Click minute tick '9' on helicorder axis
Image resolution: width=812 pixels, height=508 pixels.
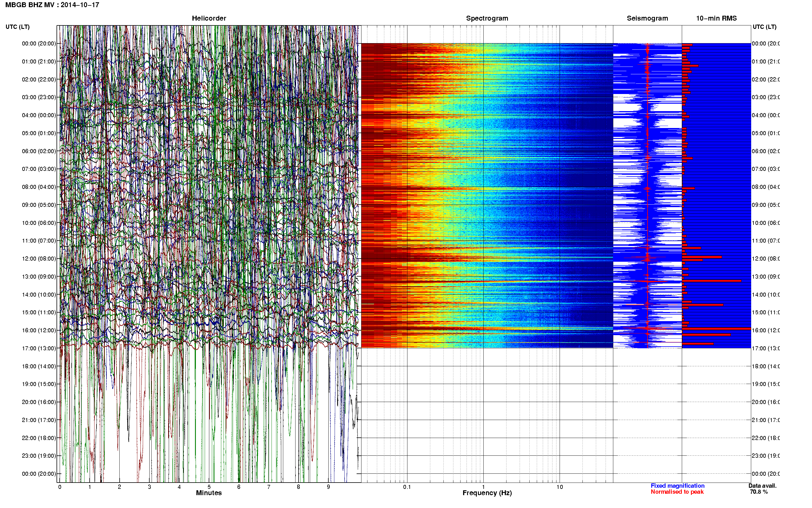pyautogui.click(x=328, y=487)
